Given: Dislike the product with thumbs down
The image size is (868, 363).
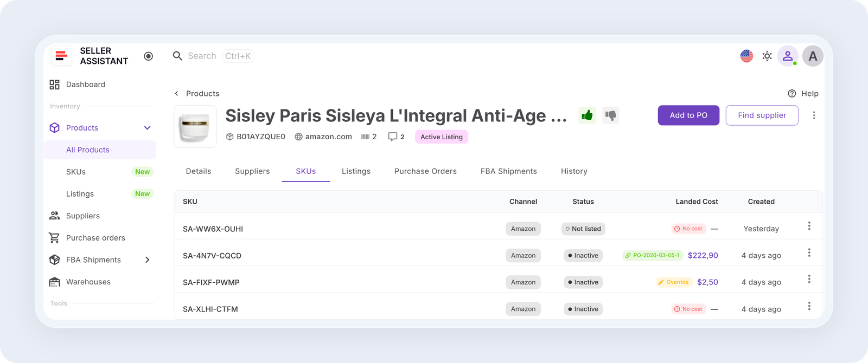Looking at the screenshot, I should pos(611,115).
